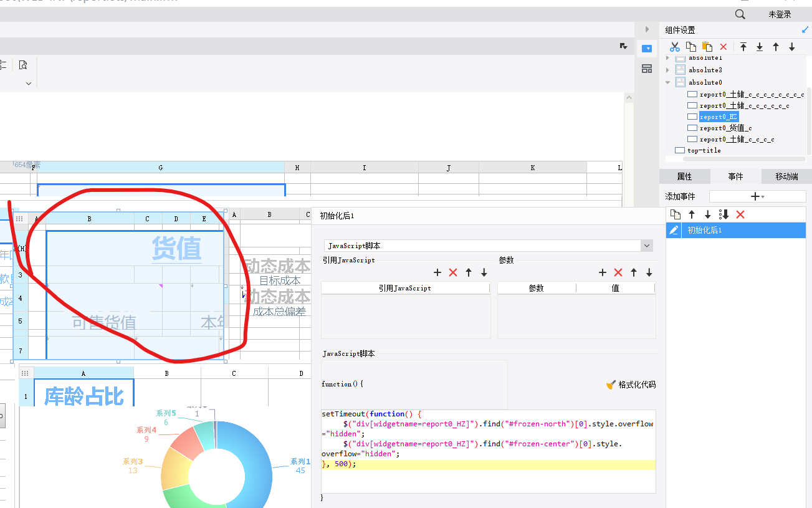Expand the right sidebar triangle
812x508 pixels.
[647, 29]
